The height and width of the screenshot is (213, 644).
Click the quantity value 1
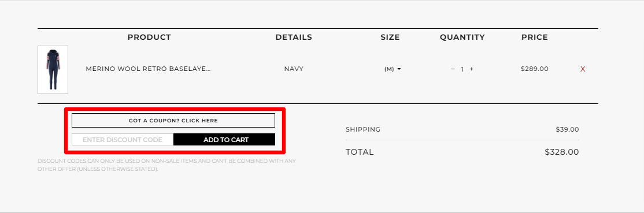(x=462, y=69)
